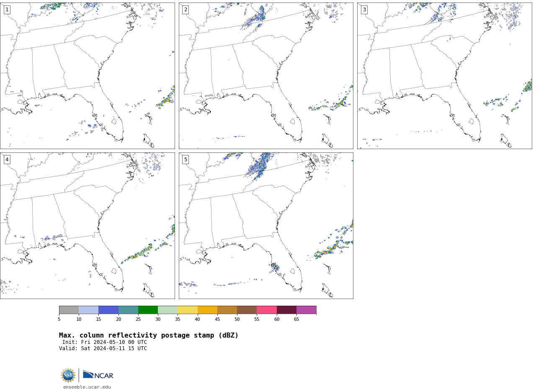Open ensemble member 2 reflectivity map
536x392 pixels.
[266, 76]
